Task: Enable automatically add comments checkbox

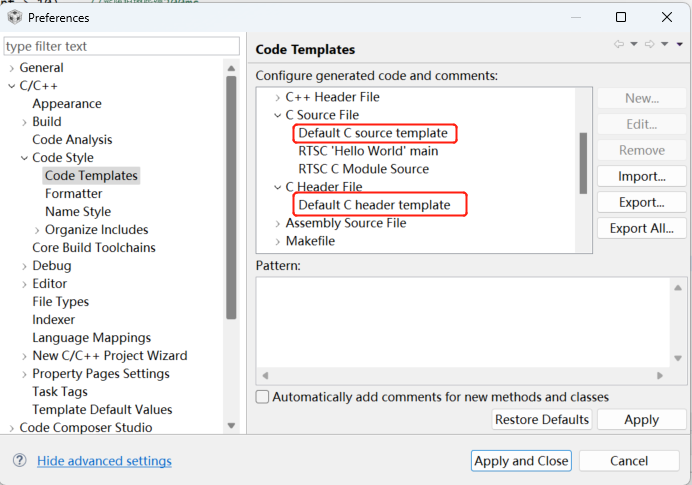Action: click(x=262, y=397)
